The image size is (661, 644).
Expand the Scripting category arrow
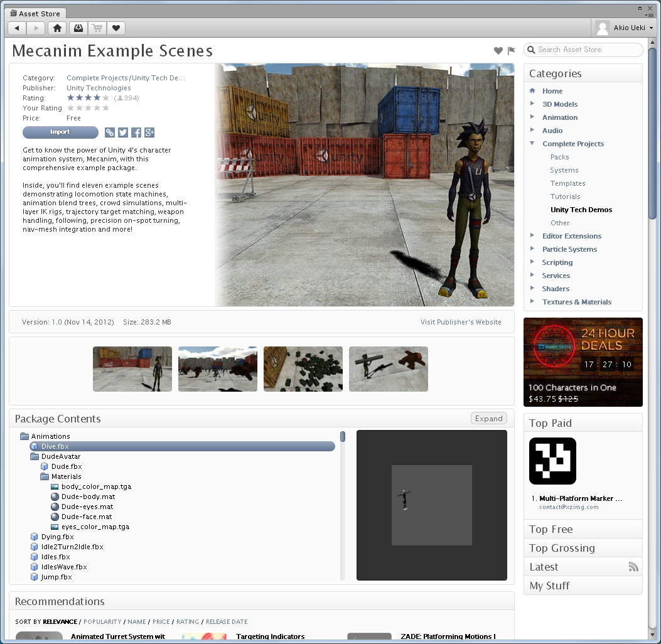(532, 262)
